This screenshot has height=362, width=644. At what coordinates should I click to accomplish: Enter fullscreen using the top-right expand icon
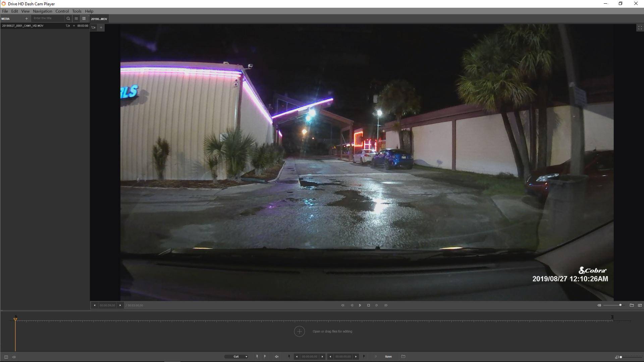[x=640, y=27]
